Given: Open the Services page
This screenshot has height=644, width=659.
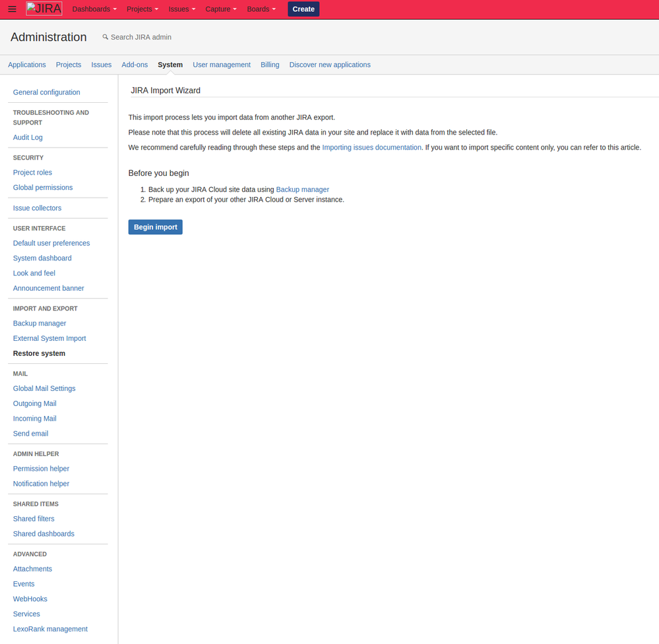Looking at the screenshot, I should point(26,614).
